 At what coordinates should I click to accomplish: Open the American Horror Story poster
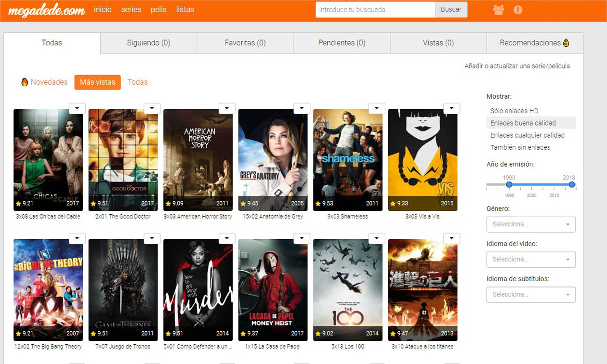(x=198, y=160)
